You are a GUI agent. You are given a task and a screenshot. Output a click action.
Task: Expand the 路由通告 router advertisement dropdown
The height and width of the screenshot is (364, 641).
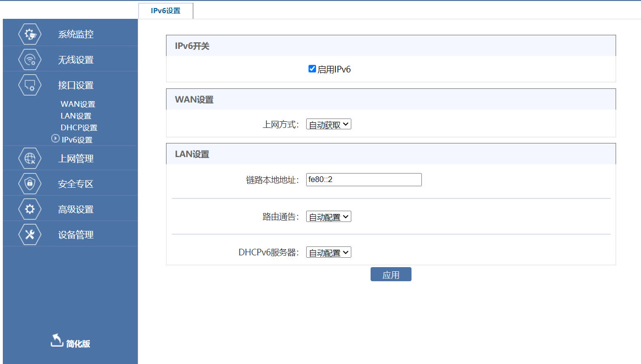click(x=328, y=216)
